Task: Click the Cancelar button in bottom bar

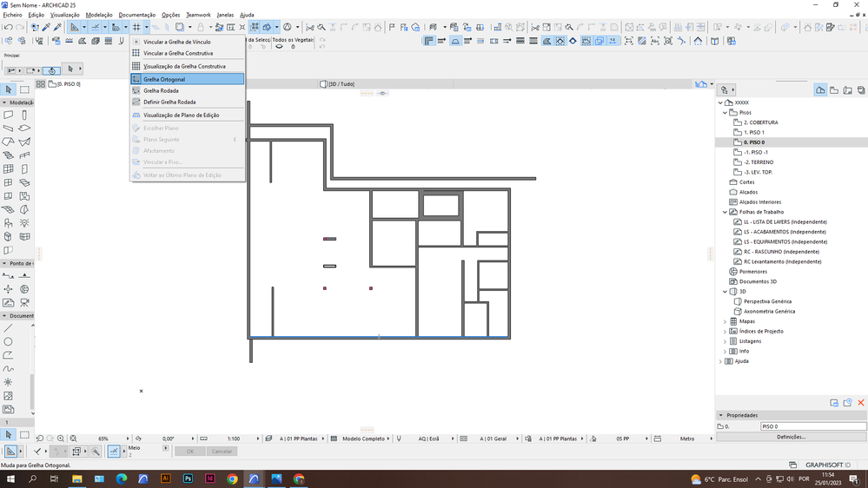Action: [x=222, y=452]
